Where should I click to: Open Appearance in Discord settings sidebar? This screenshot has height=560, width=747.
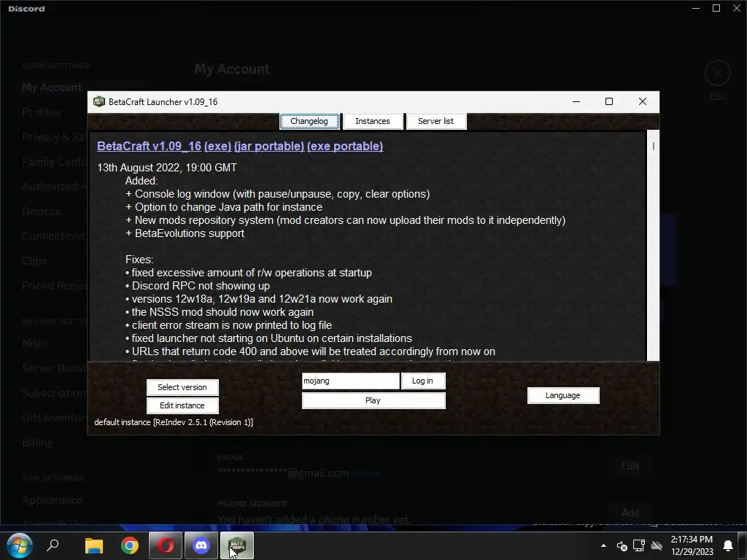click(52, 500)
